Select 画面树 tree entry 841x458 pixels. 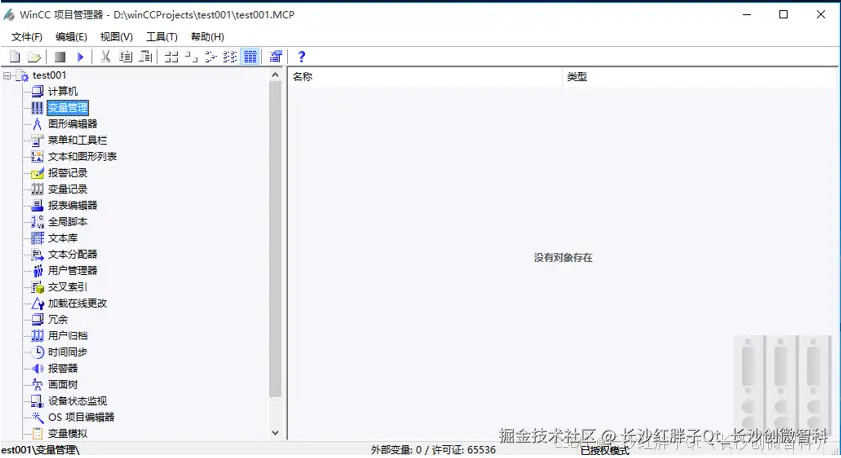click(63, 385)
